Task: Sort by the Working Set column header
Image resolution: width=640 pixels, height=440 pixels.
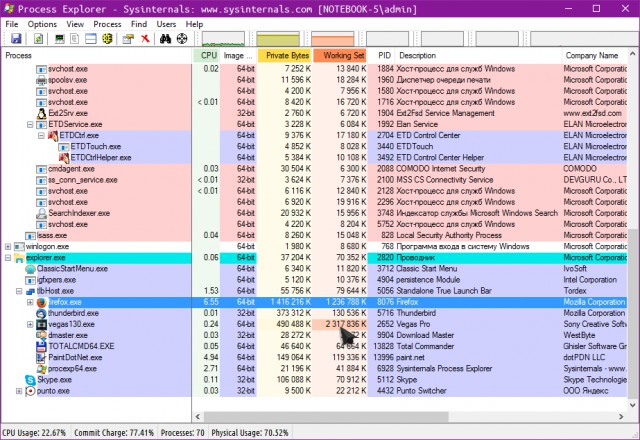Action: (x=340, y=56)
